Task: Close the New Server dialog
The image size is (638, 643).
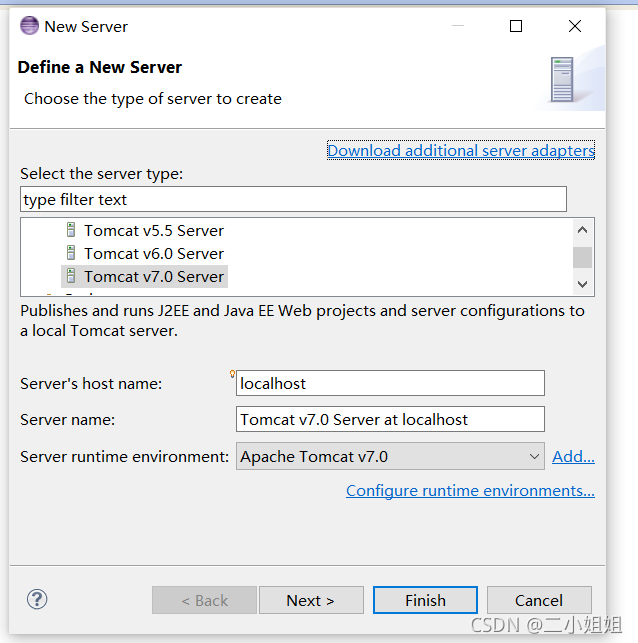Action: coord(575,26)
